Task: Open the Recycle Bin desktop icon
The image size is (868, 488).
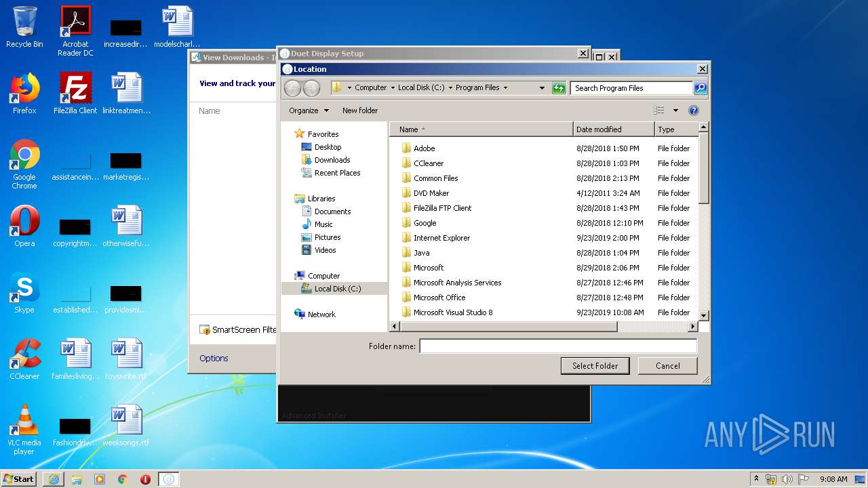Action: pyautogui.click(x=24, y=27)
